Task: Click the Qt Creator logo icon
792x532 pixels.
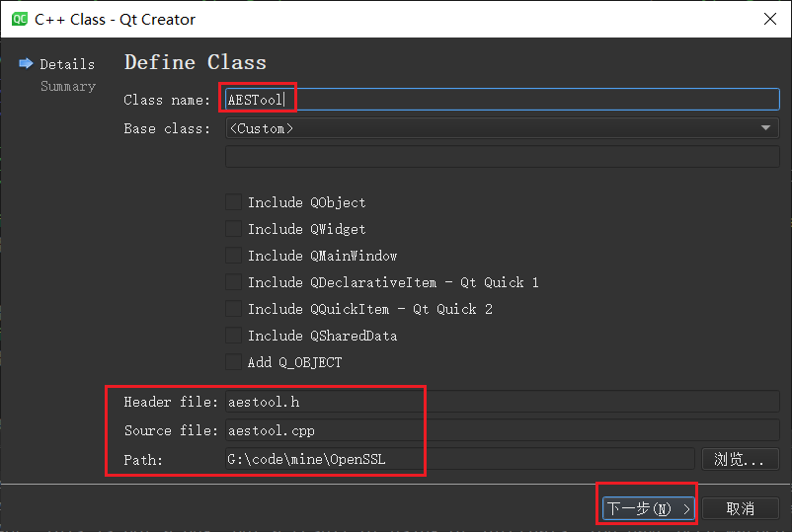Action: coord(19,19)
